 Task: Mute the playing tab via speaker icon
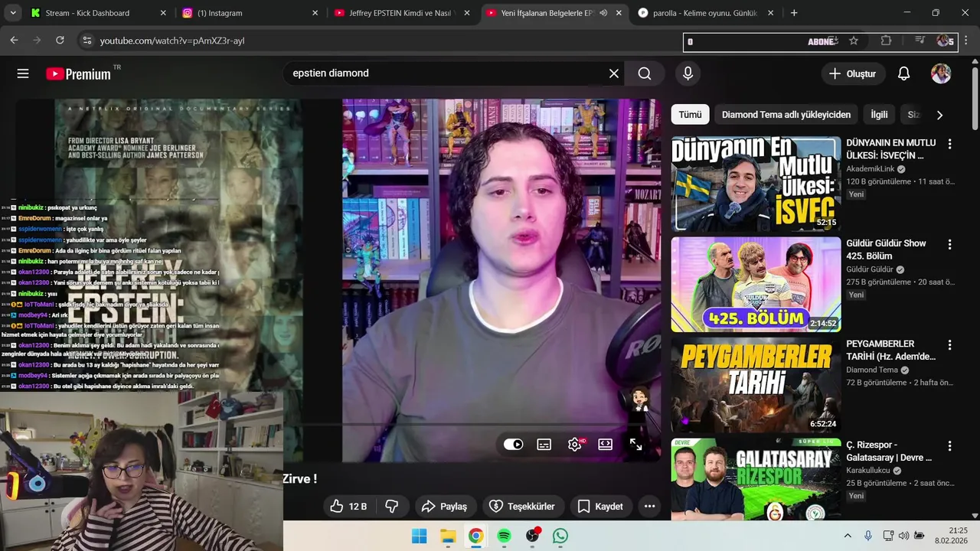[603, 13]
